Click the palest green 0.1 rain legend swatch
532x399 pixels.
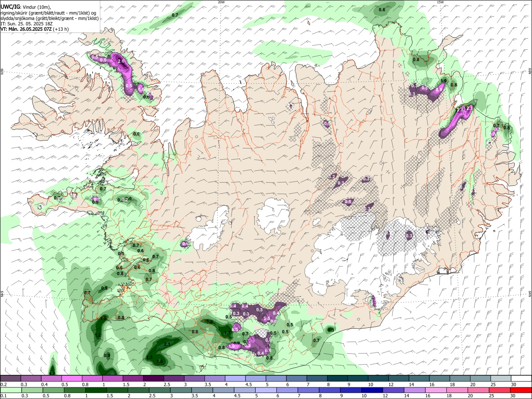point(10,390)
